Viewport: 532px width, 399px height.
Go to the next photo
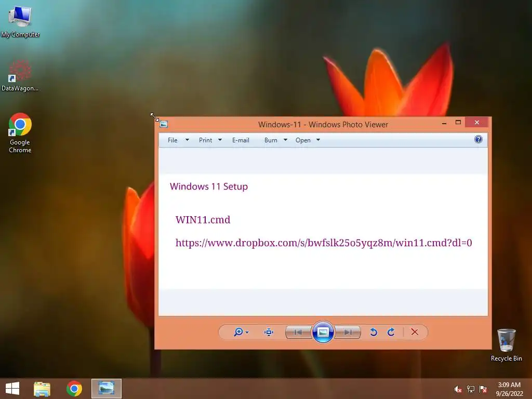(348, 332)
